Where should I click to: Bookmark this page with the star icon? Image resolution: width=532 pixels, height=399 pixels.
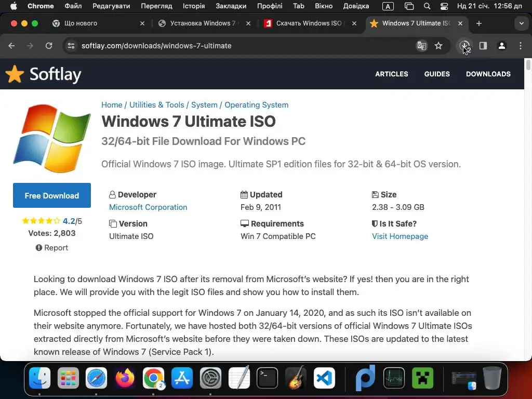(x=438, y=46)
